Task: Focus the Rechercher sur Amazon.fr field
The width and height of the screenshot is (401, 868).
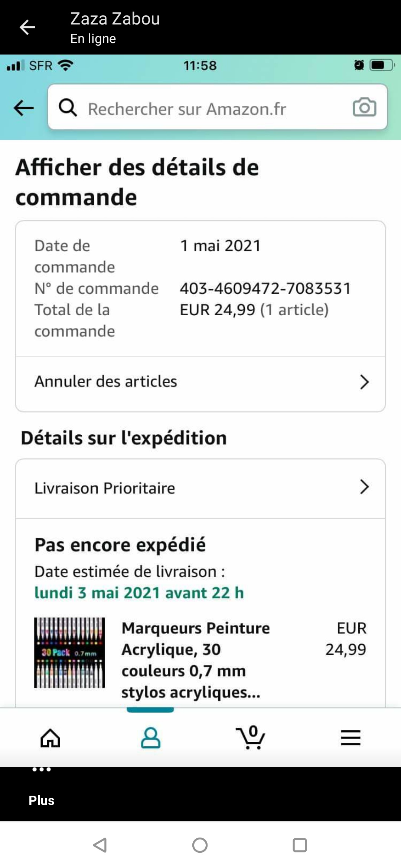Action: (218, 107)
